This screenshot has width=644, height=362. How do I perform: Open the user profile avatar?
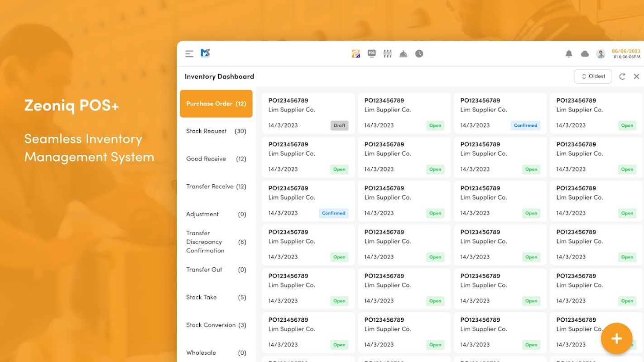click(601, 54)
